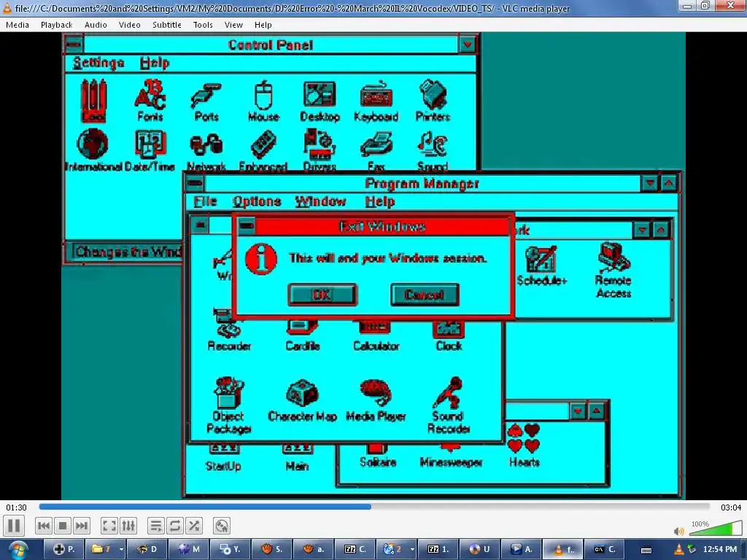The width and height of the screenshot is (747, 560).
Task: Select the Hearts game icon
Action: (x=524, y=446)
